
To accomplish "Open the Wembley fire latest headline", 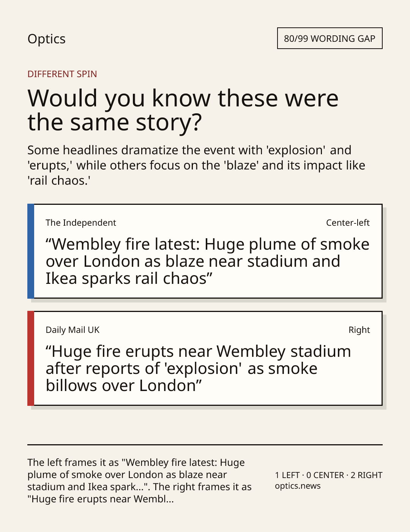I will 207,261.
